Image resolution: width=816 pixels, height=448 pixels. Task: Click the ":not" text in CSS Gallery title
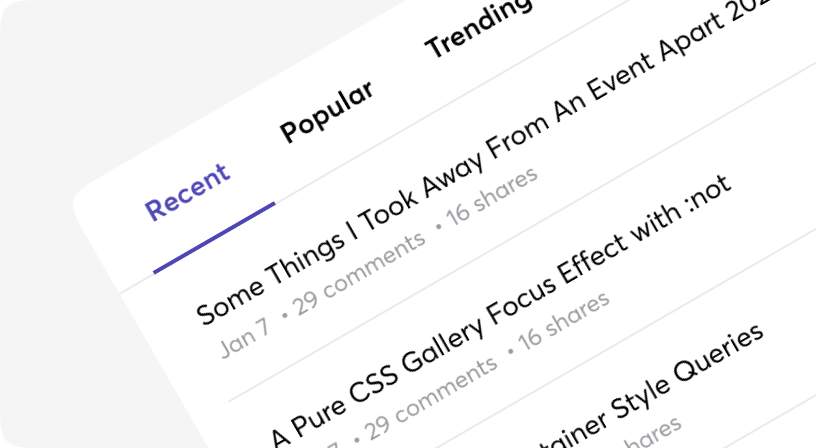click(x=709, y=195)
